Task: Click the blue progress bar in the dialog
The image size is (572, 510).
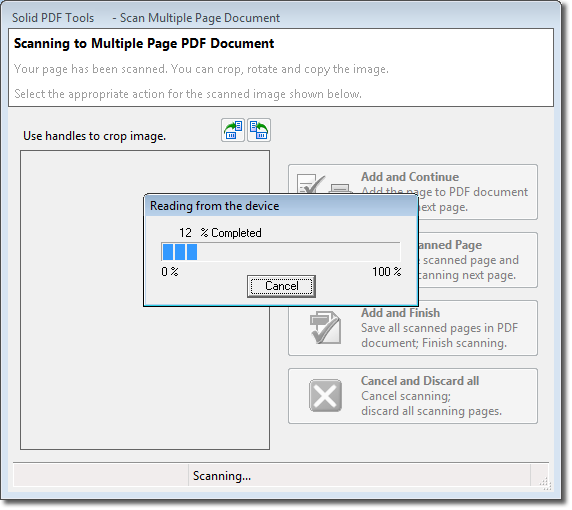Action: [x=281, y=252]
